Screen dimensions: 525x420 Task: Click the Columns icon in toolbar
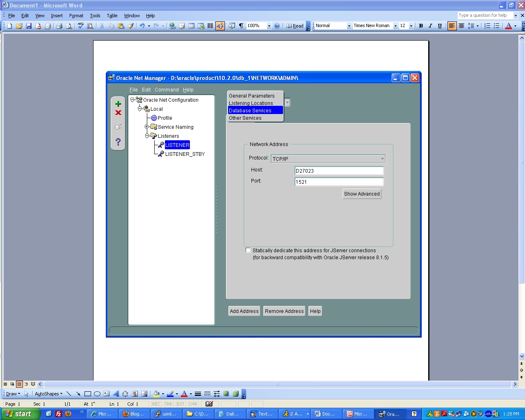tap(210, 26)
